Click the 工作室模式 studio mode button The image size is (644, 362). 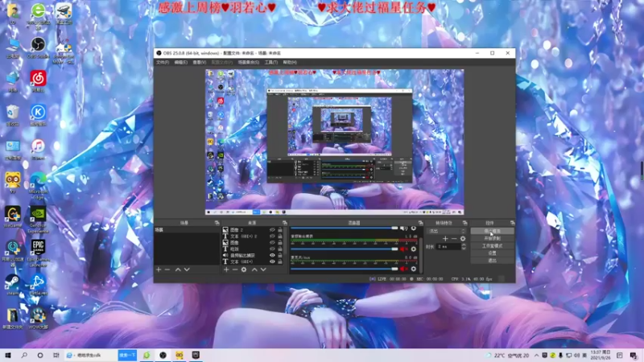coord(492,246)
